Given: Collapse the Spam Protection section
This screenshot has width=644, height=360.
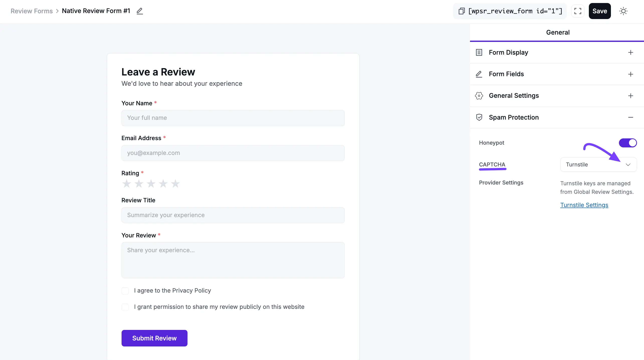Looking at the screenshot, I should coord(631,117).
